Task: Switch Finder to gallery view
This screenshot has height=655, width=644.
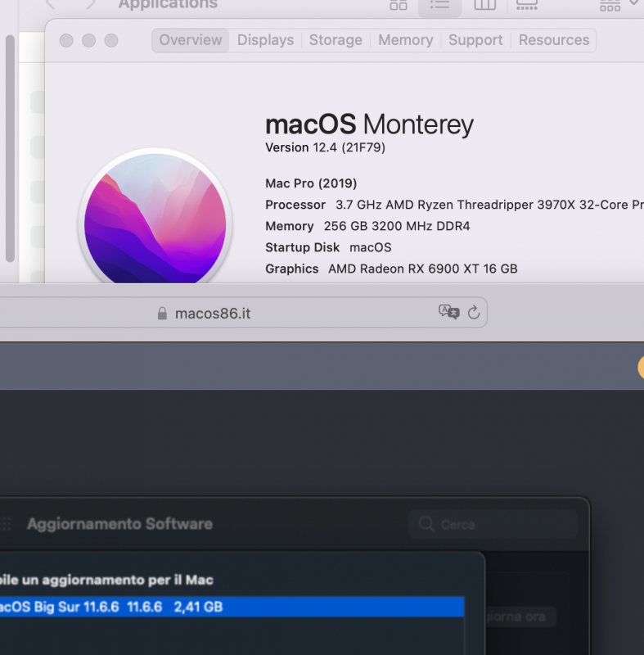Action: pos(527,5)
